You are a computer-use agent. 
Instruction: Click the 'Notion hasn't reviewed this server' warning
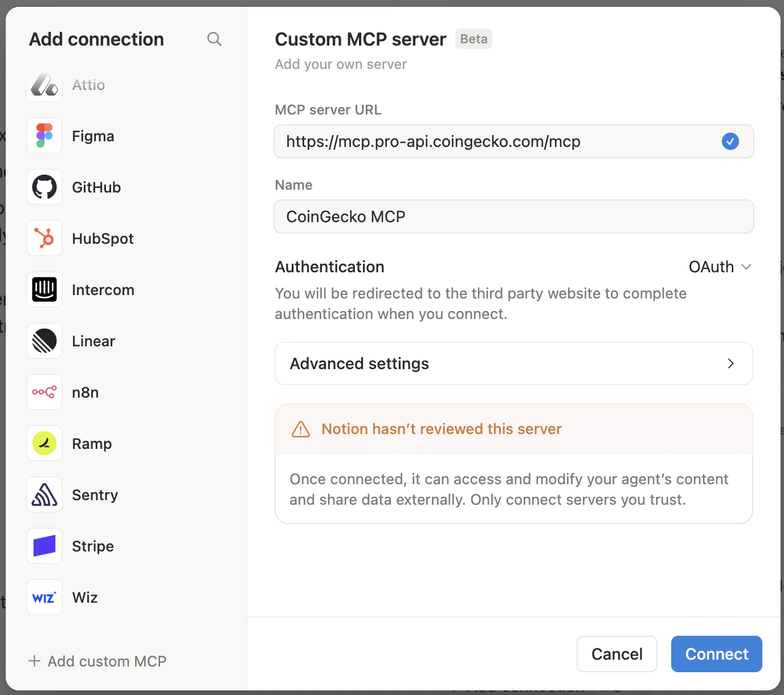point(442,429)
